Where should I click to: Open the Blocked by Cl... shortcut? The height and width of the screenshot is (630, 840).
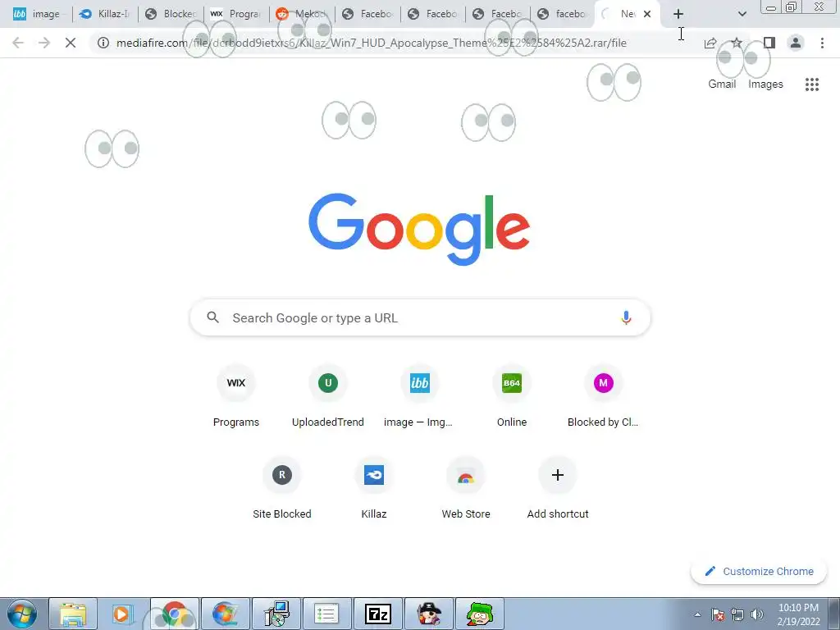point(603,396)
